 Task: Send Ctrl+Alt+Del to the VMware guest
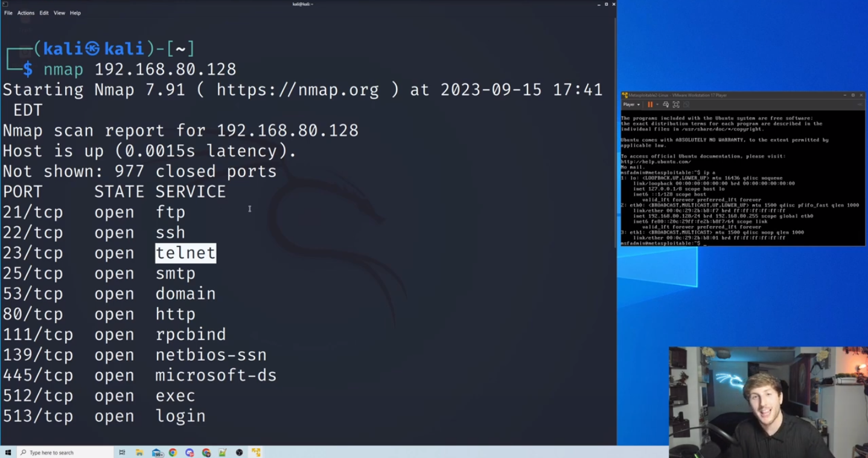tap(666, 105)
